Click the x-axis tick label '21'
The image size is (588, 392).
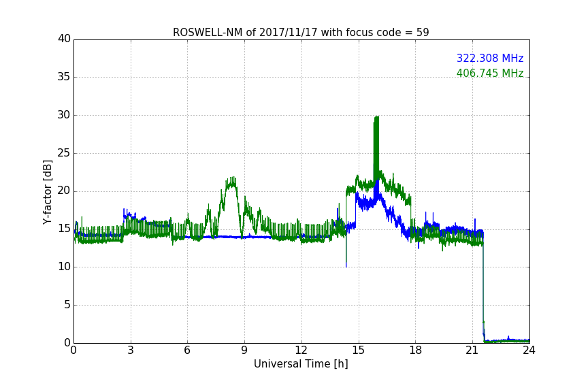[472, 350]
